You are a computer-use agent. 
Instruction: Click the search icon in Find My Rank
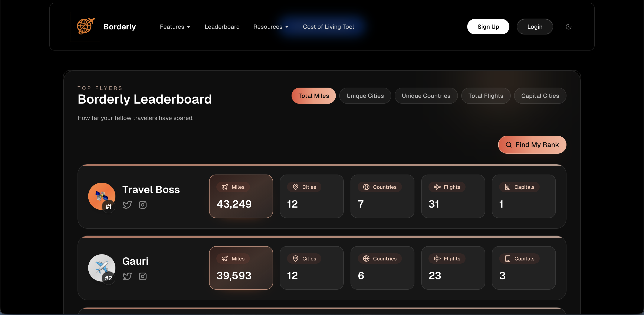[509, 145]
